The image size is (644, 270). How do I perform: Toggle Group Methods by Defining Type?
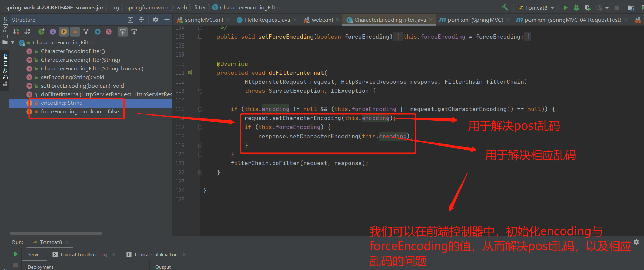click(86, 32)
